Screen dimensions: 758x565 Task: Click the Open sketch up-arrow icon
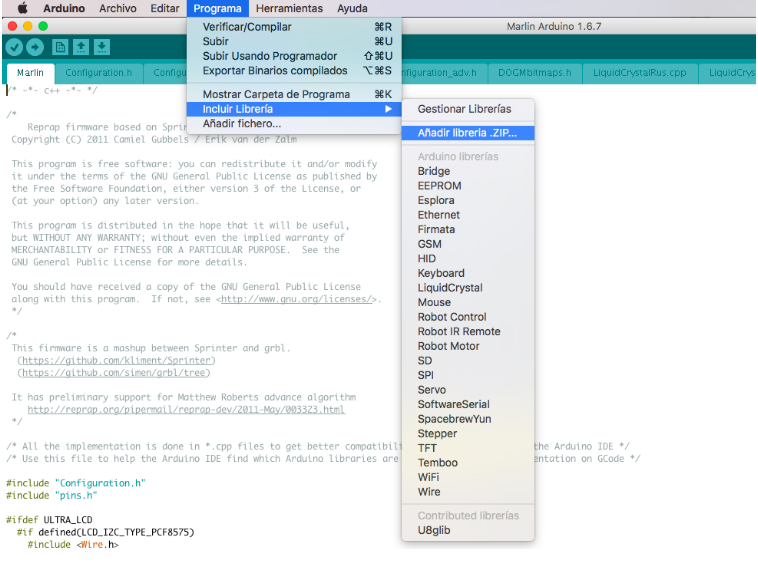pos(81,47)
